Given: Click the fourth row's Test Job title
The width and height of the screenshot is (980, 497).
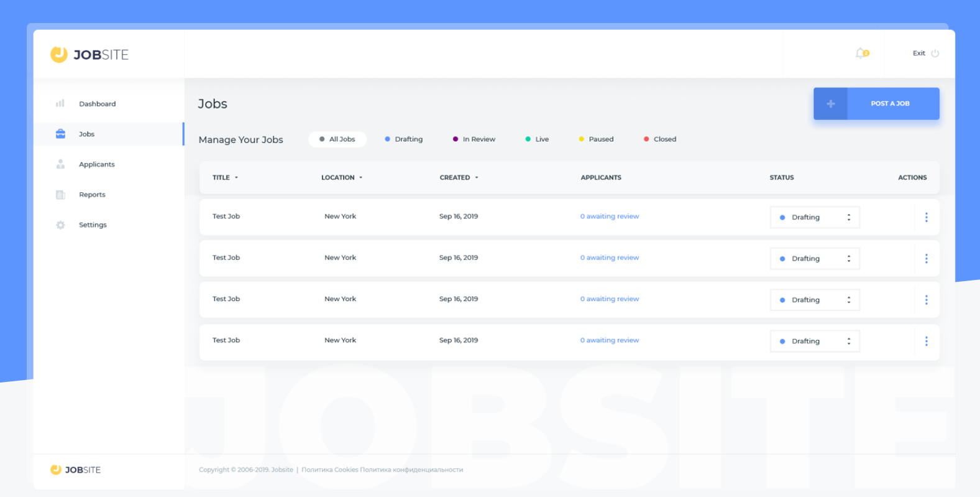Looking at the screenshot, I should [x=226, y=340].
